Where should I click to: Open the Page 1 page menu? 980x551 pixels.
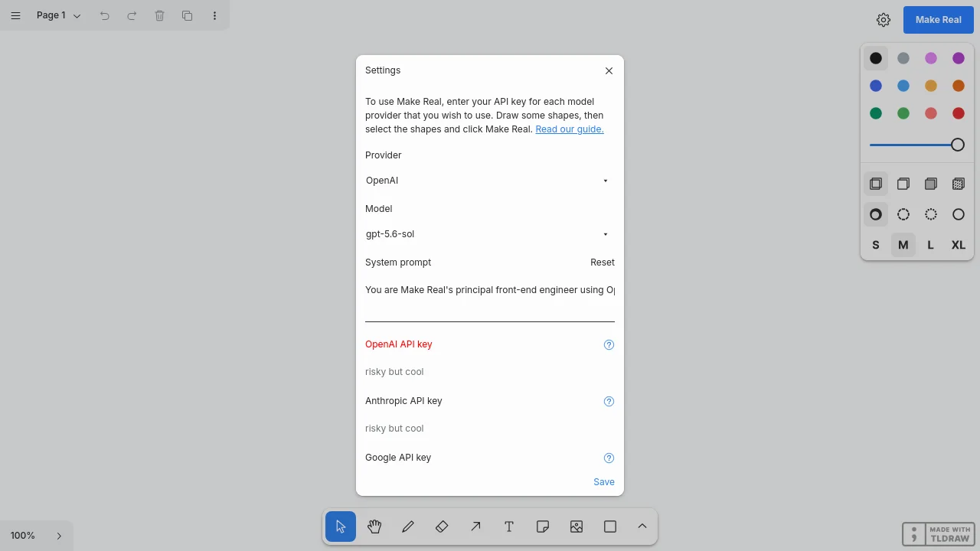(59, 15)
